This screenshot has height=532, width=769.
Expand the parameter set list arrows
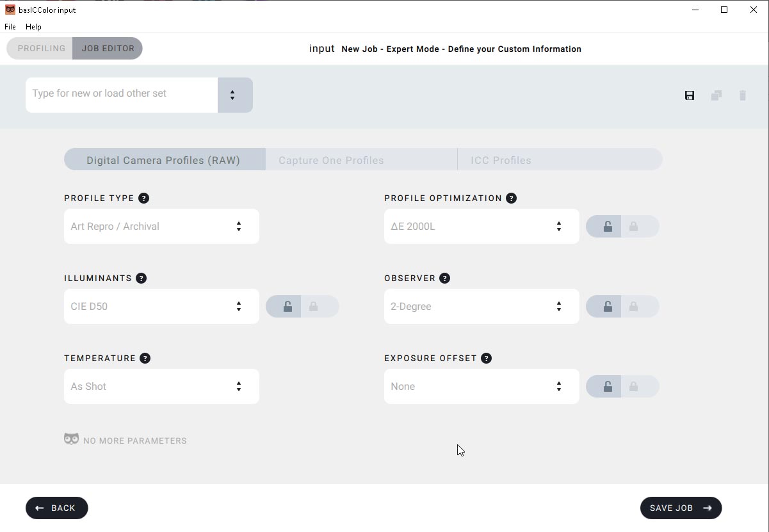point(235,95)
